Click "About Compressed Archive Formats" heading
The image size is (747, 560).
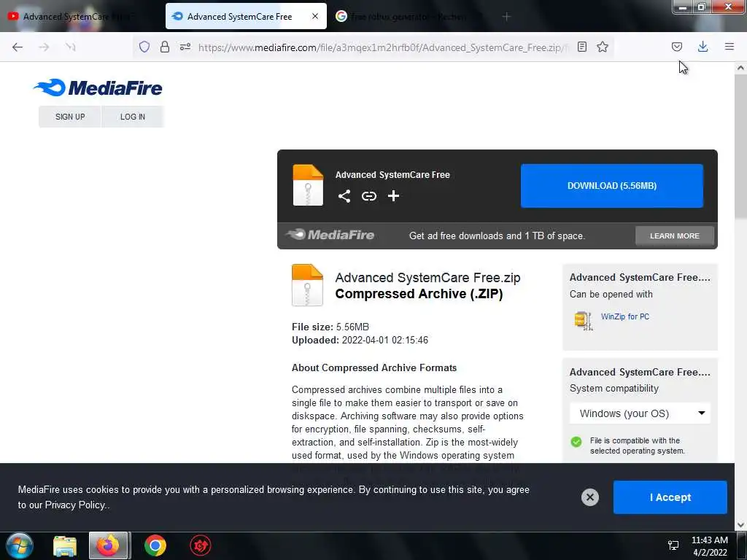[374, 367]
